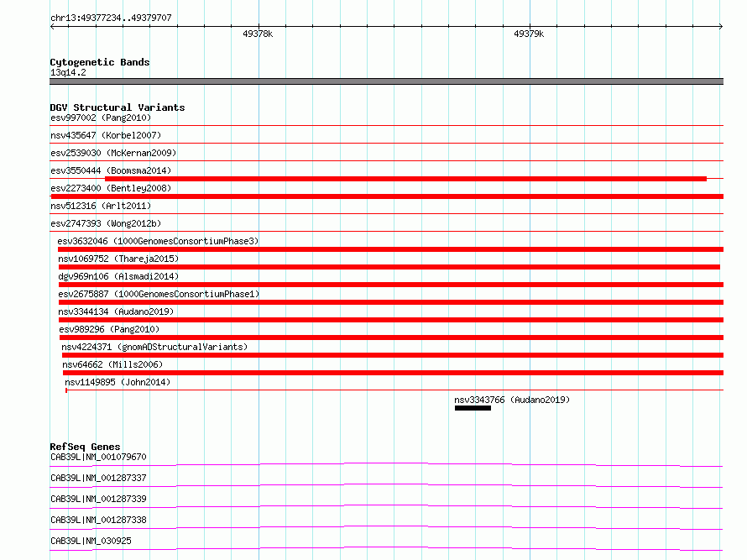The width and height of the screenshot is (747, 560).
Task: Open variant nsv64662 (Mills2006)
Action: click(x=112, y=364)
